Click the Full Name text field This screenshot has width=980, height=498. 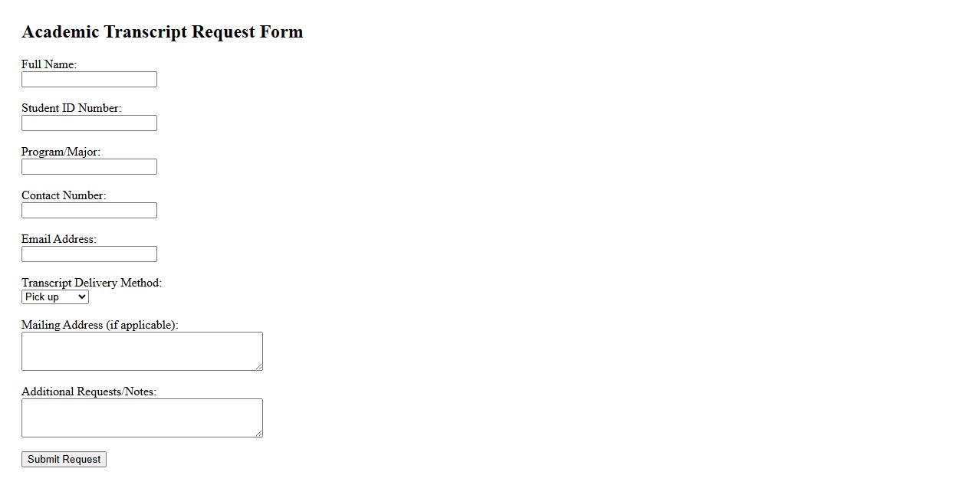click(89, 80)
